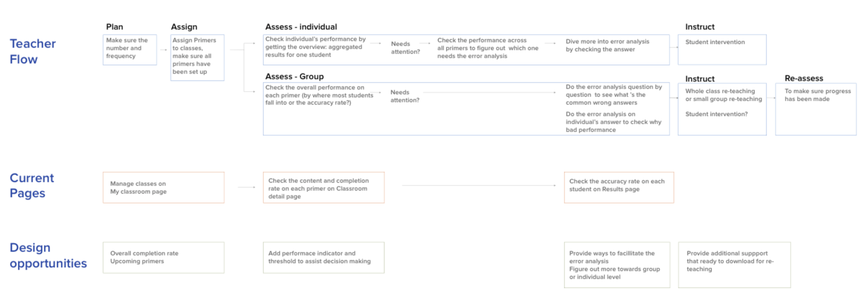
Task: Select the 'Add performace indicator and threshold' box
Action: coord(323,257)
